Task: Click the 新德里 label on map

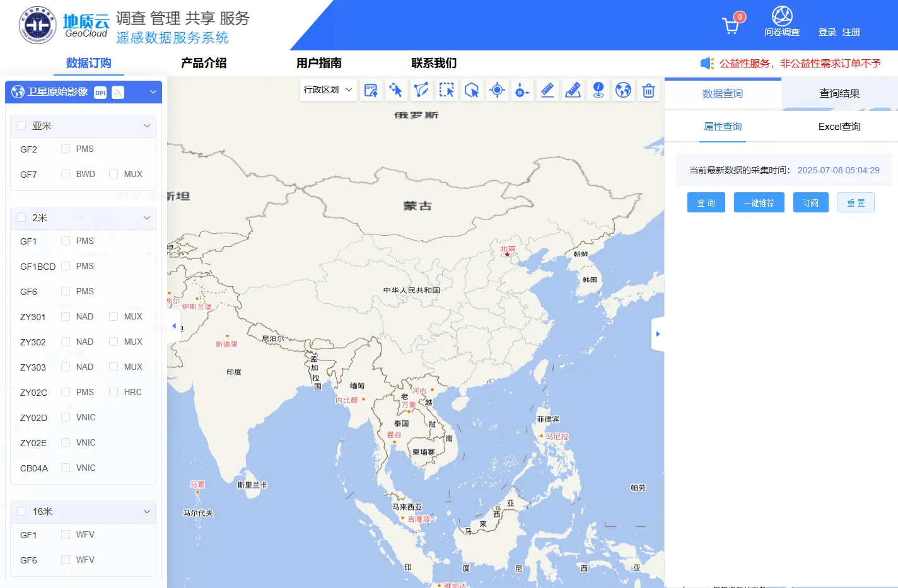Action: tap(226, 344)
